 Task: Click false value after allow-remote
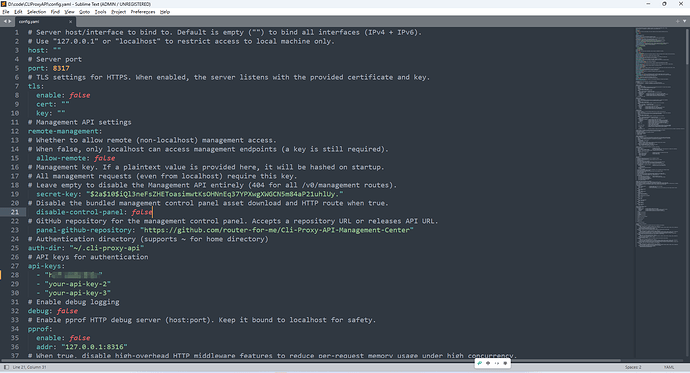pyautogui.click(x=105, y=158)
